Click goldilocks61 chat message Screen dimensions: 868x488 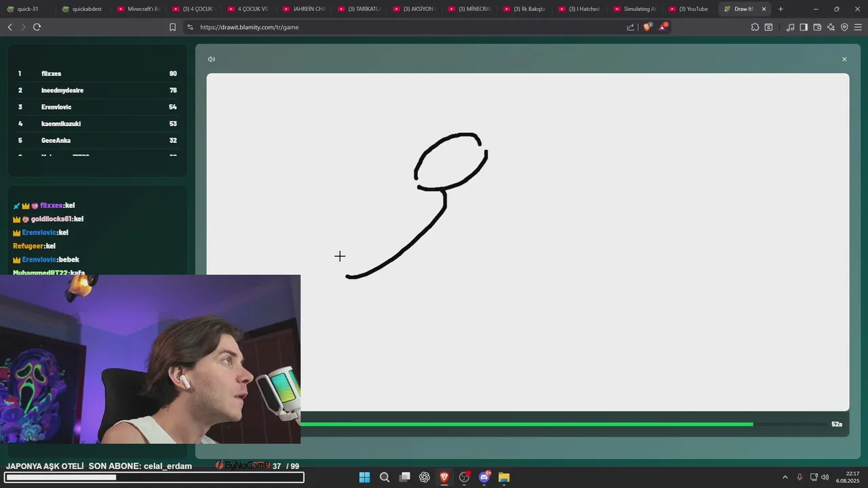pyautogui.click(x=48, y=219)
